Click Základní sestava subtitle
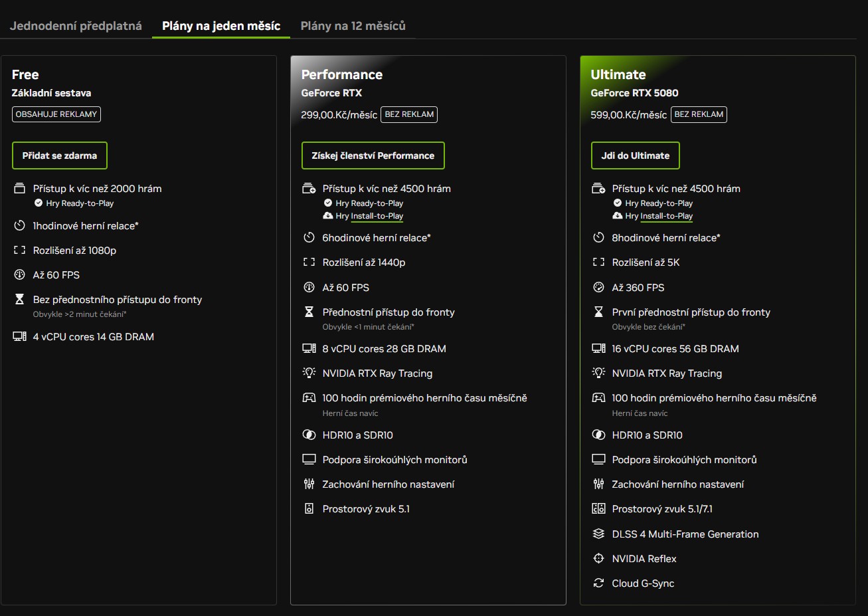Screen dimensions: 868x616 pos(51,93)
